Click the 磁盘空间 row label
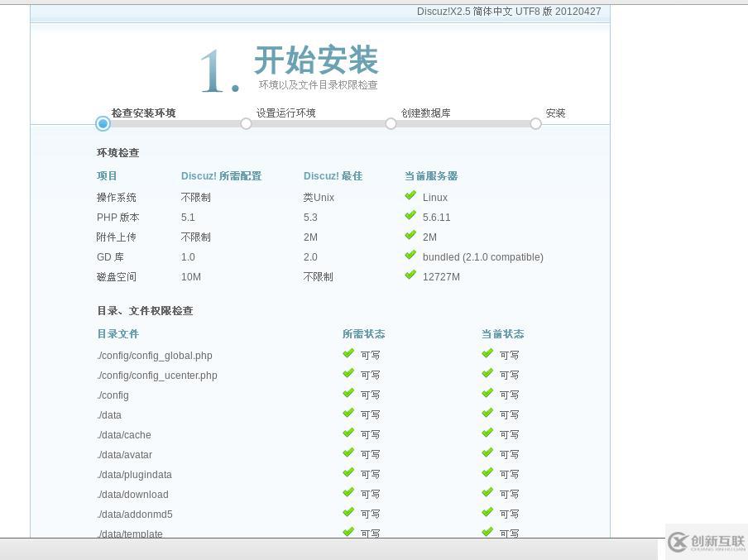748x560 pixels. (117, 277)
